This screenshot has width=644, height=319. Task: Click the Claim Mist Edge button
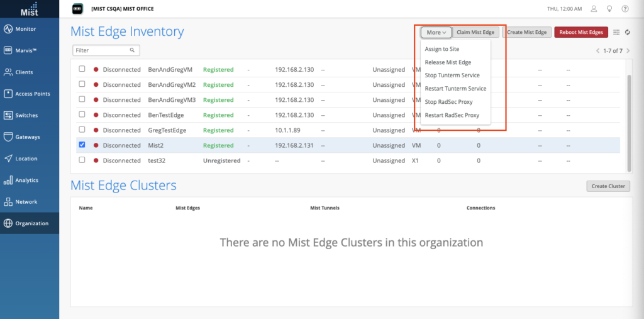475,32
